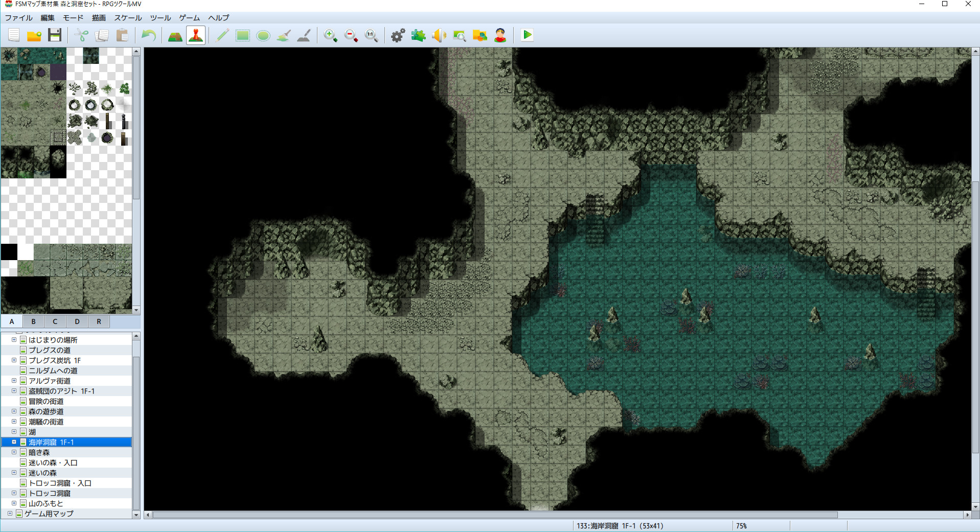This screenshot has width=980, height=532.
Task: Open the 描画 menu
Action: tap(99, 17)
